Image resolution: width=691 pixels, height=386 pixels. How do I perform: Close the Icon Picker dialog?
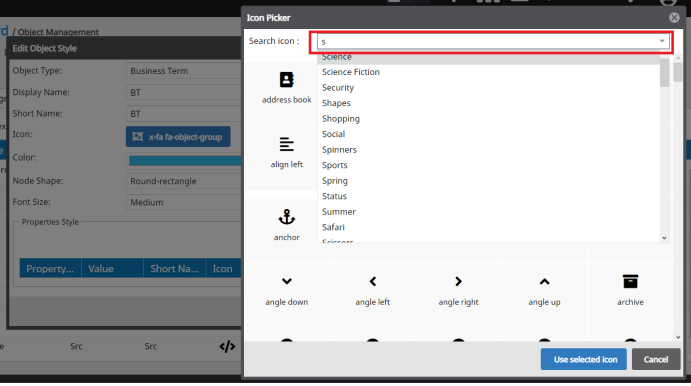coord(674,18)
